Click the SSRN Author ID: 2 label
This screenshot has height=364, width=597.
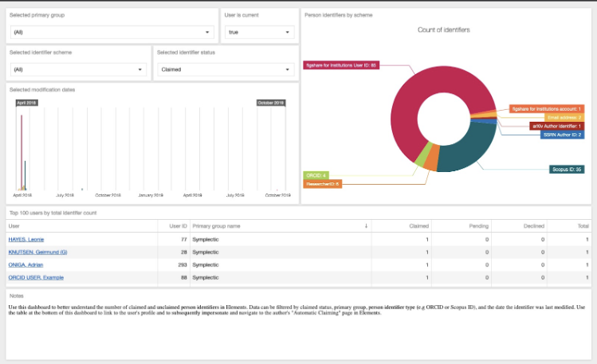click(x=563, y=135)
